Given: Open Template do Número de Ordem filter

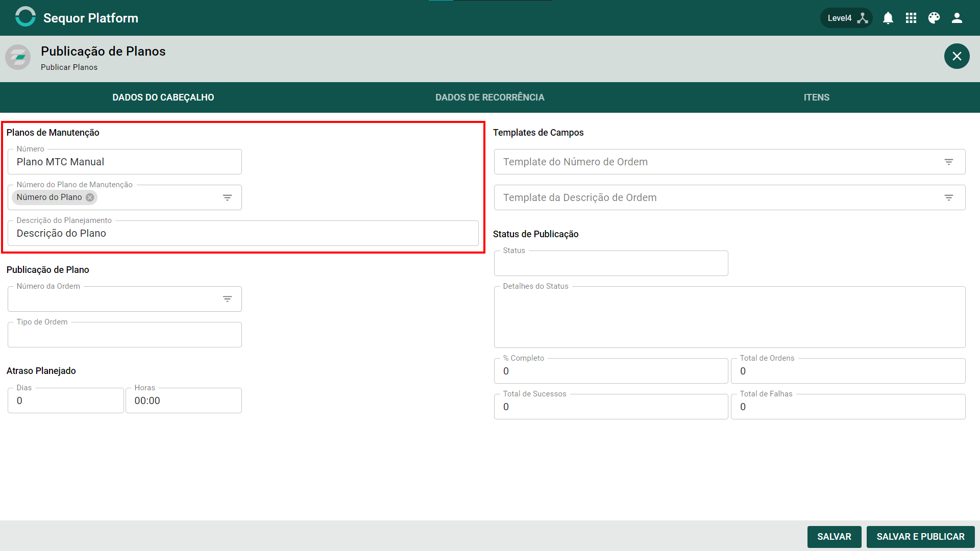Looking at the screenshot, I should click(949, 162).
